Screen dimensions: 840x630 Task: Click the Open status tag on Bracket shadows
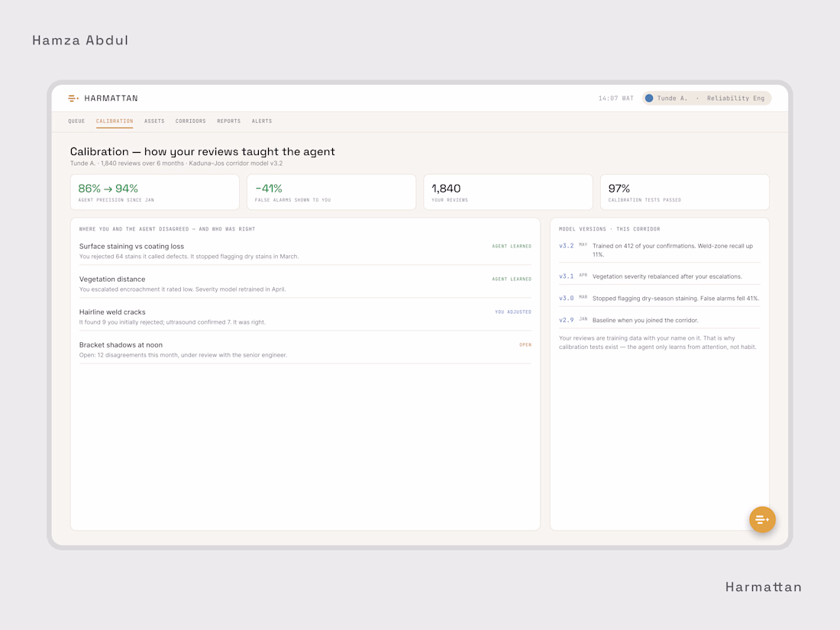pyautogui.click(x=525, y=345)
